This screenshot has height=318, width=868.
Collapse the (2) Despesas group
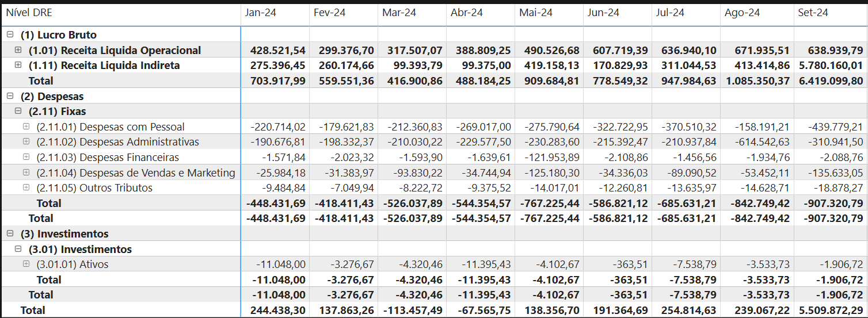point(10,96)
